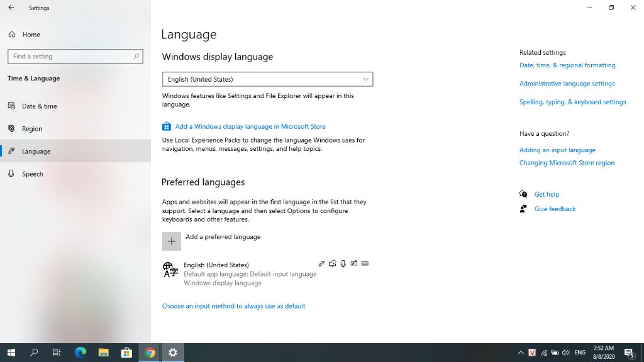Click the search magnifier in Find a setting

tap(136, 56)
